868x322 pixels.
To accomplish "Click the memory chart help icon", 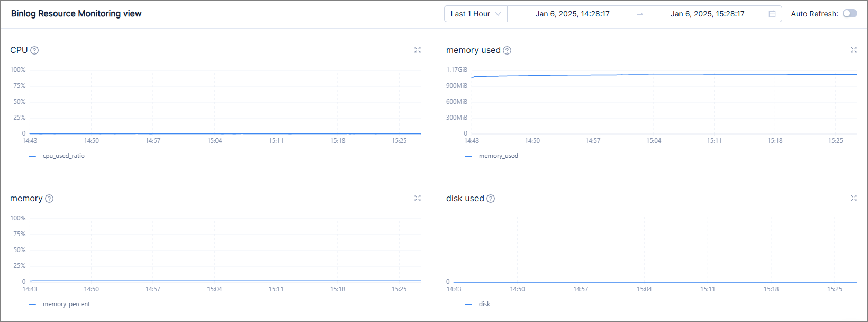I will point(49,199).
